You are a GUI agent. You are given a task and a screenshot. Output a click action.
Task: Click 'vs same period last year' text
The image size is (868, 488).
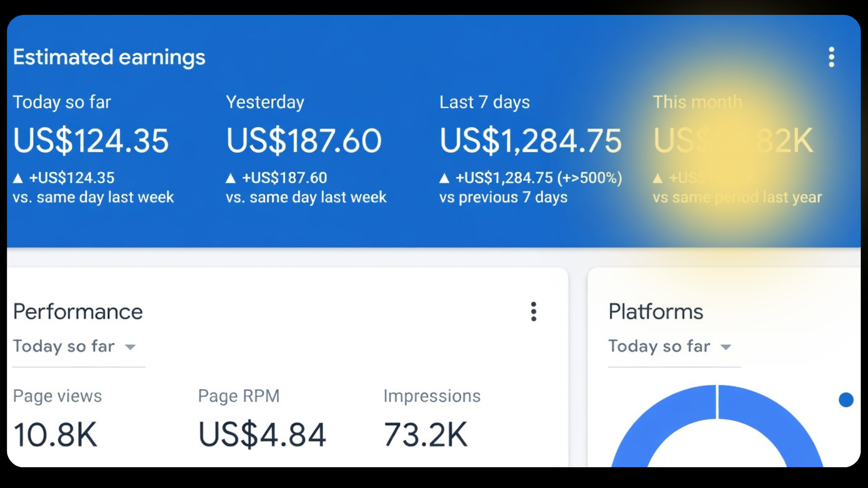[737, 197]
